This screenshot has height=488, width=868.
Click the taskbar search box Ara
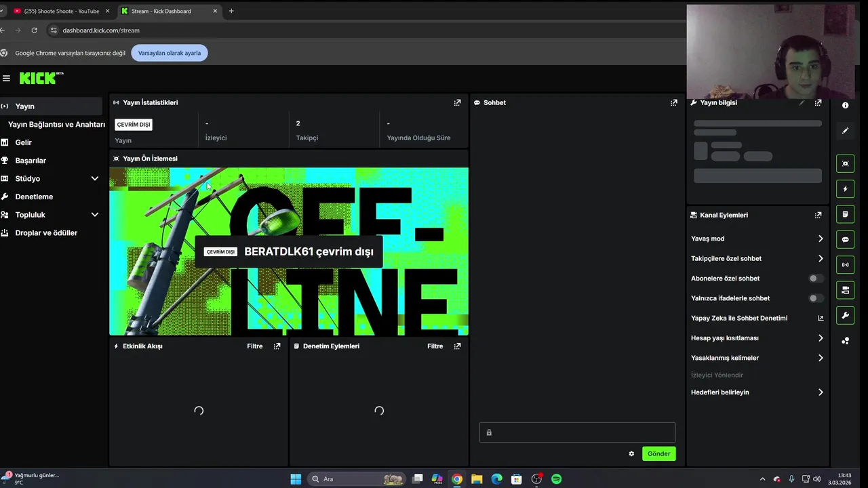[357, 479]
